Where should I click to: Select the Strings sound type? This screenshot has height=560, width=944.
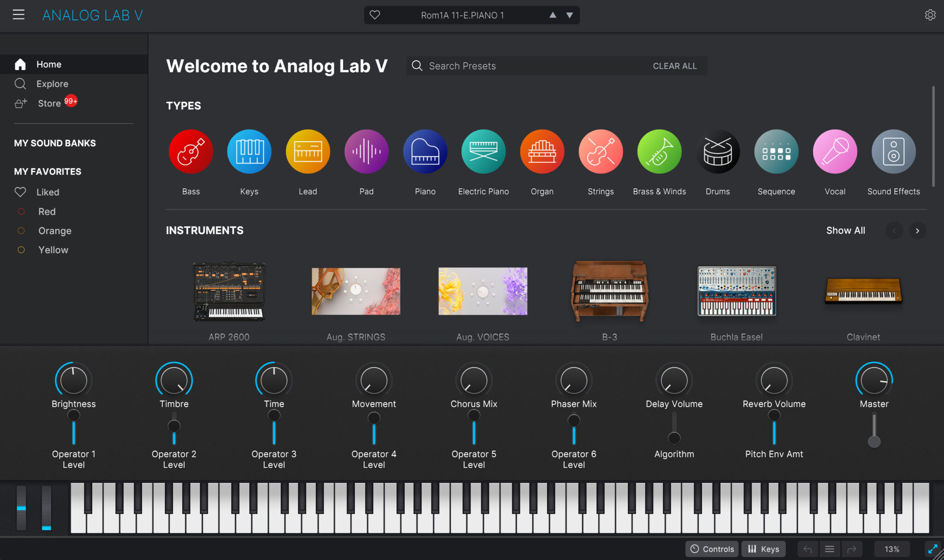click(600, 151)
